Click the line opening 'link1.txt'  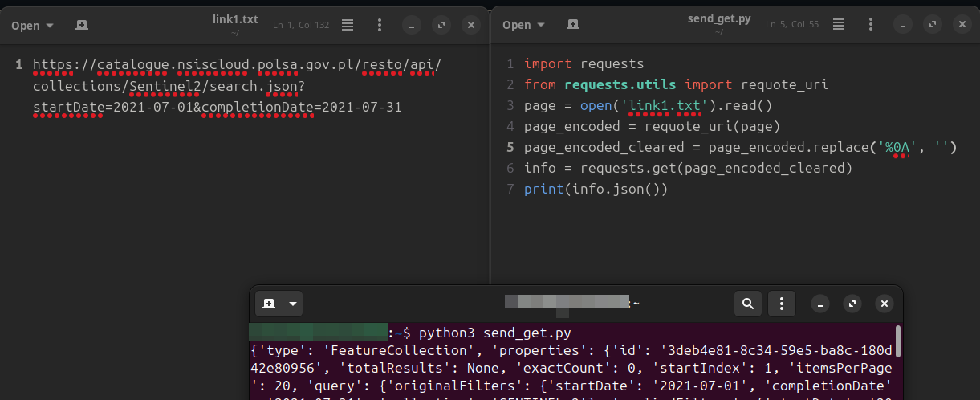point(648,105)
